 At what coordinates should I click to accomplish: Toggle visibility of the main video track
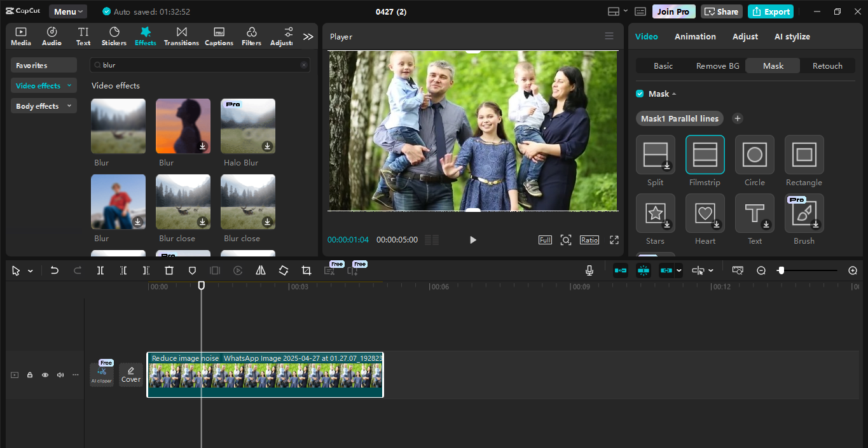pos(45,375)
